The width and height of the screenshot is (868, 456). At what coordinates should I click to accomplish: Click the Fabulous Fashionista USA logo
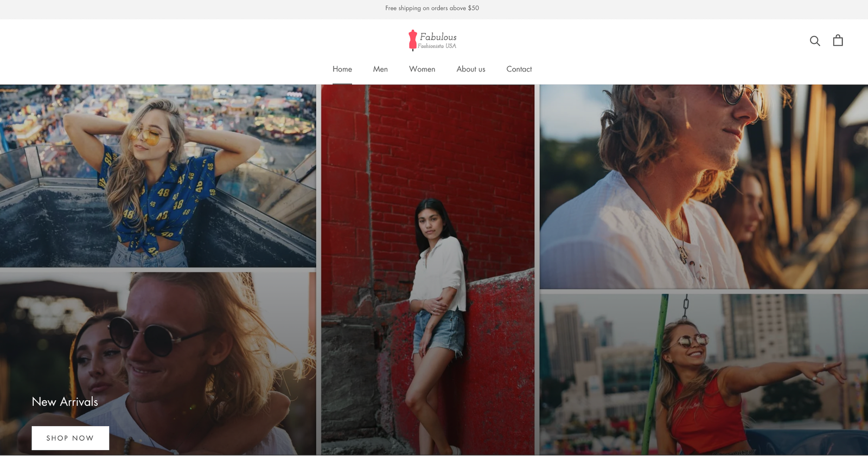(x=432, y=40)
